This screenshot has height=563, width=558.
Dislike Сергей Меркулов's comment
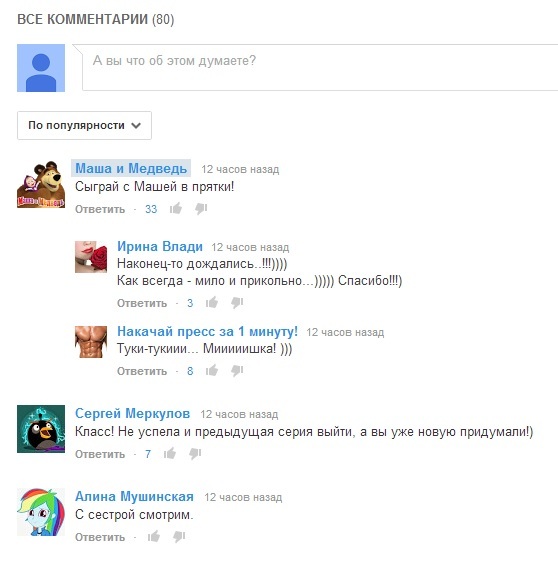click(x=195, y=454)
